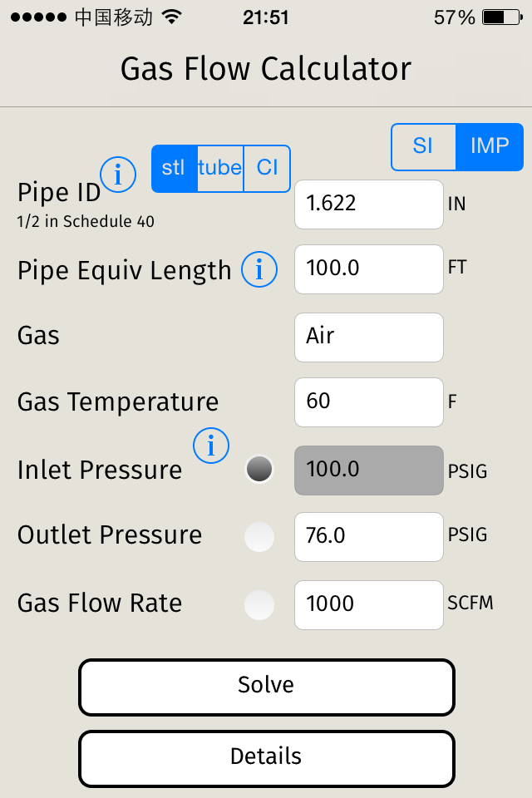Edit the Pipe ID value 1.622
The width and height of the screenshot is (532, 798).
[x=369, y=204]
